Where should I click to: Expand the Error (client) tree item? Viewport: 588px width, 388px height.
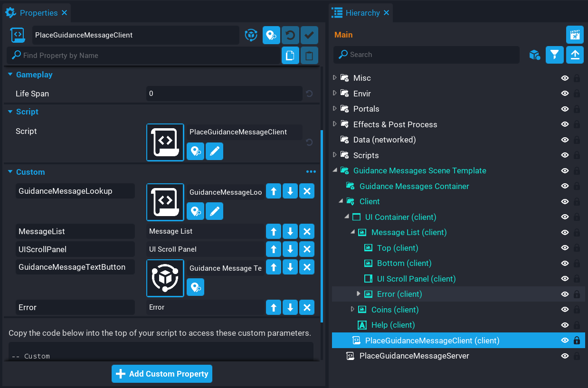click(x=359, y=294)
